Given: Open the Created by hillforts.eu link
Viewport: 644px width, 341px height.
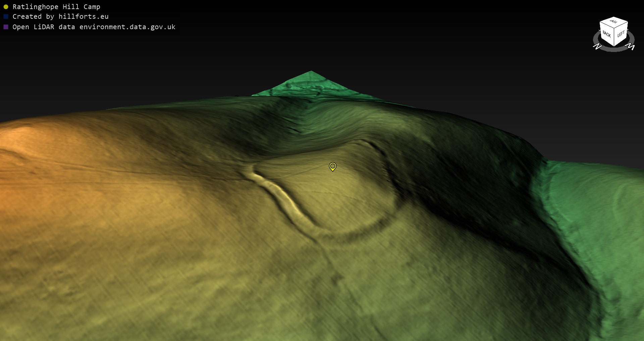Looking at the screenshot, I should click(60, 16).
